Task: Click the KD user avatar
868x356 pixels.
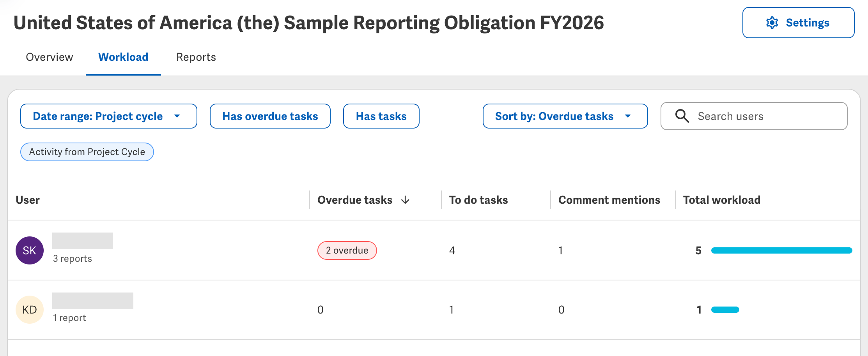Action: (30, 310)
